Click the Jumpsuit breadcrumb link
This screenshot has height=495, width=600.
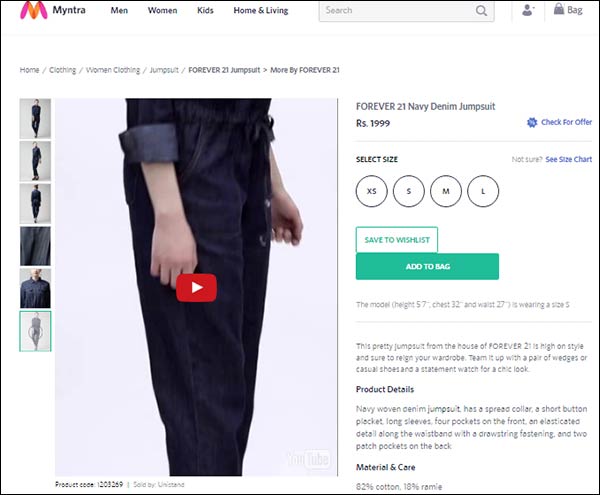164,70
